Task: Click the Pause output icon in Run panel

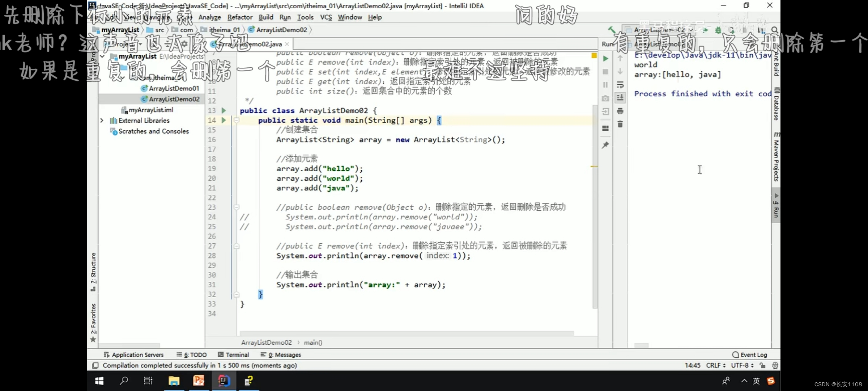Action: click(x=605, y=85)
